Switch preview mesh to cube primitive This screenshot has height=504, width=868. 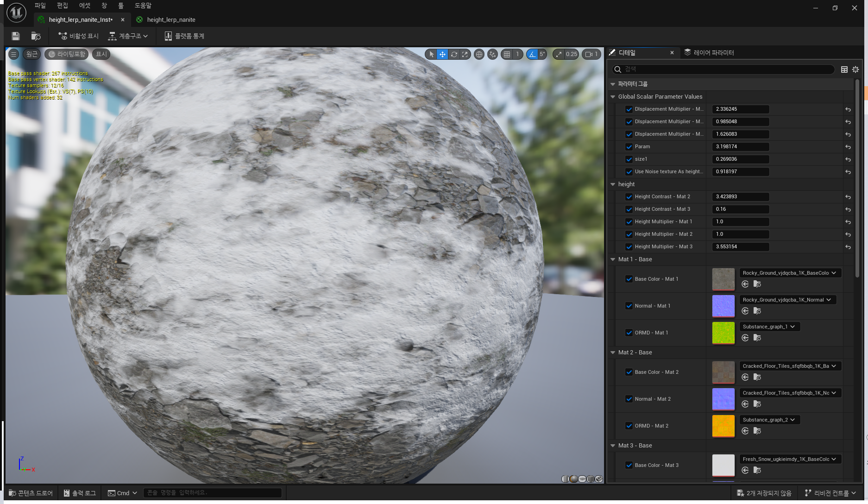[591, 479]
